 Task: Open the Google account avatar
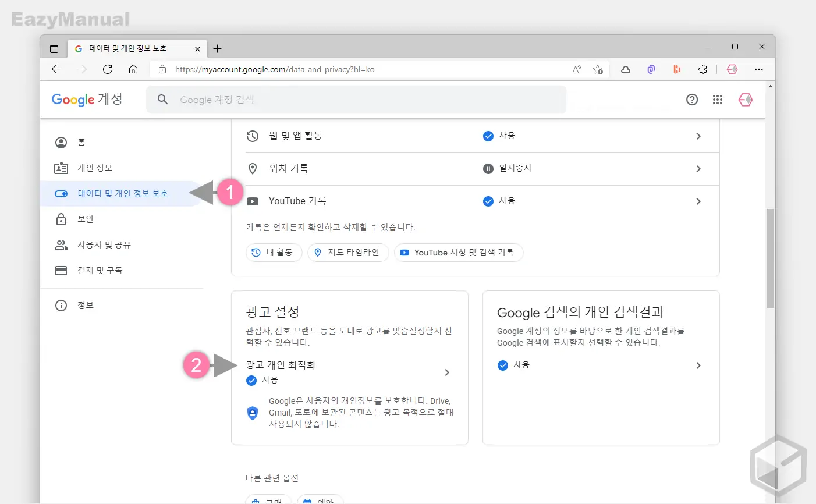point(746,100)
